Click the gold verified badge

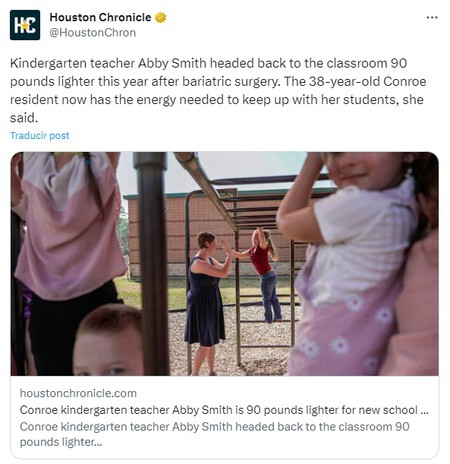[x=161, y=17]
